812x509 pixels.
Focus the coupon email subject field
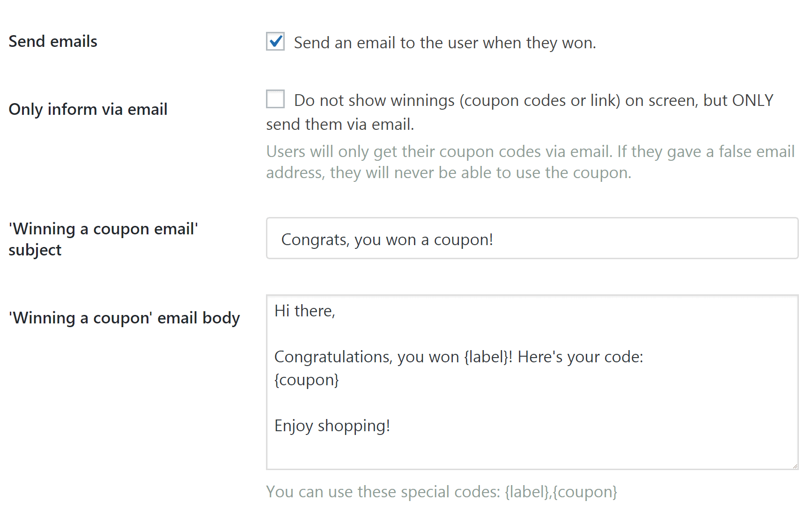532,239
